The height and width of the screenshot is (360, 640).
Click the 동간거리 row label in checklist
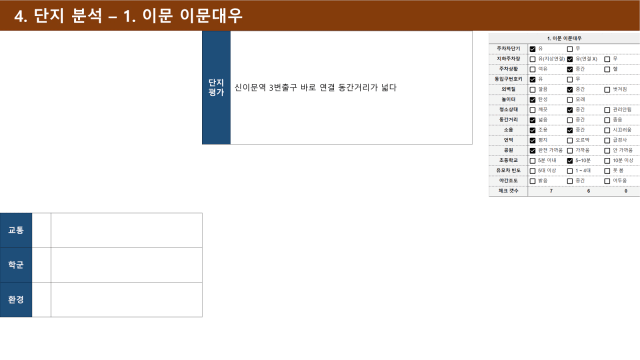click(x=508, y=120)
